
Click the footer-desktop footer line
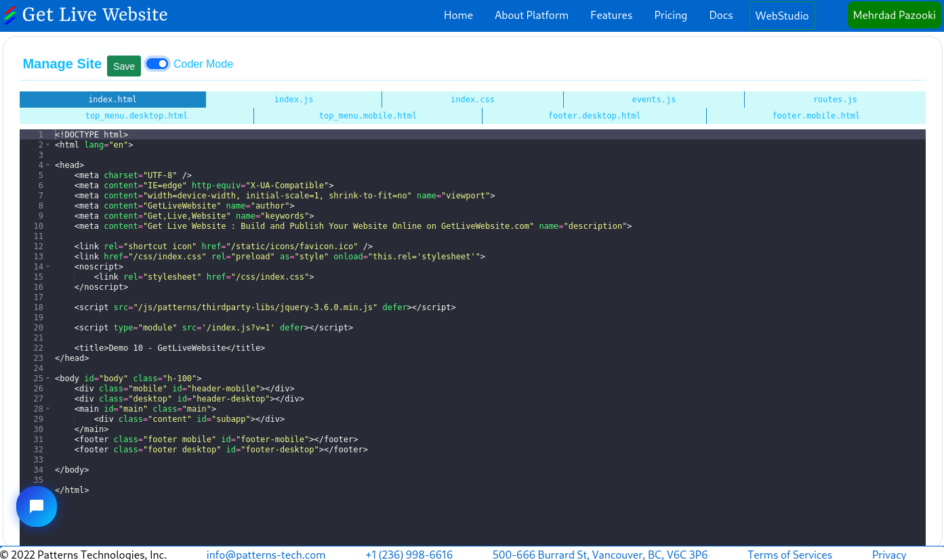[x=221, y=450]
